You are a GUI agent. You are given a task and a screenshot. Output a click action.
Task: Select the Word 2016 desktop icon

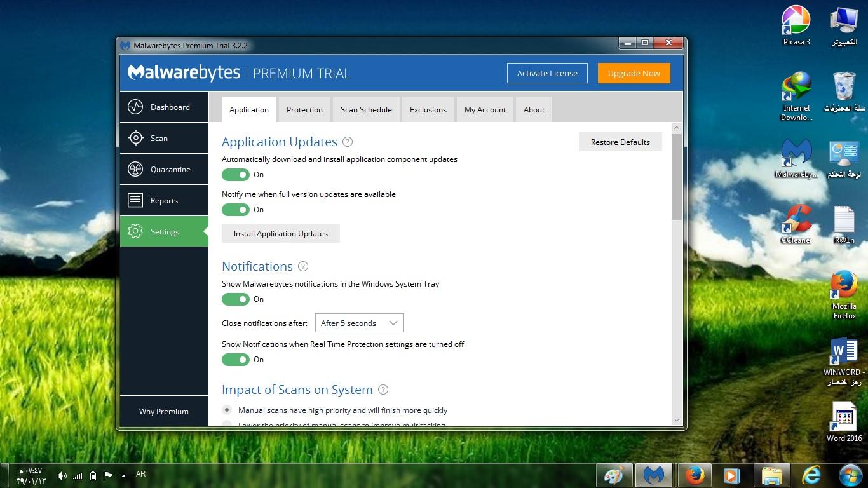click(x=844, y=422)
